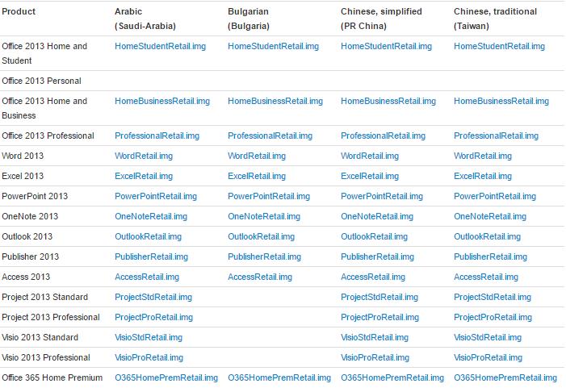Open OutlookRetail.img in the Taiwan column
The image size is (566, 392).
tap(487, 237)
